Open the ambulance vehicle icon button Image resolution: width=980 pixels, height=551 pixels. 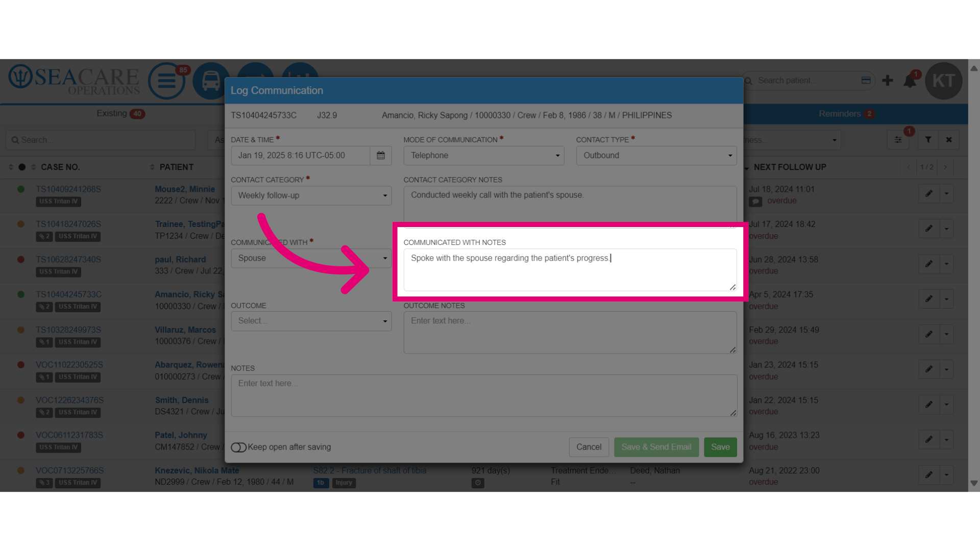coord(211,81)
